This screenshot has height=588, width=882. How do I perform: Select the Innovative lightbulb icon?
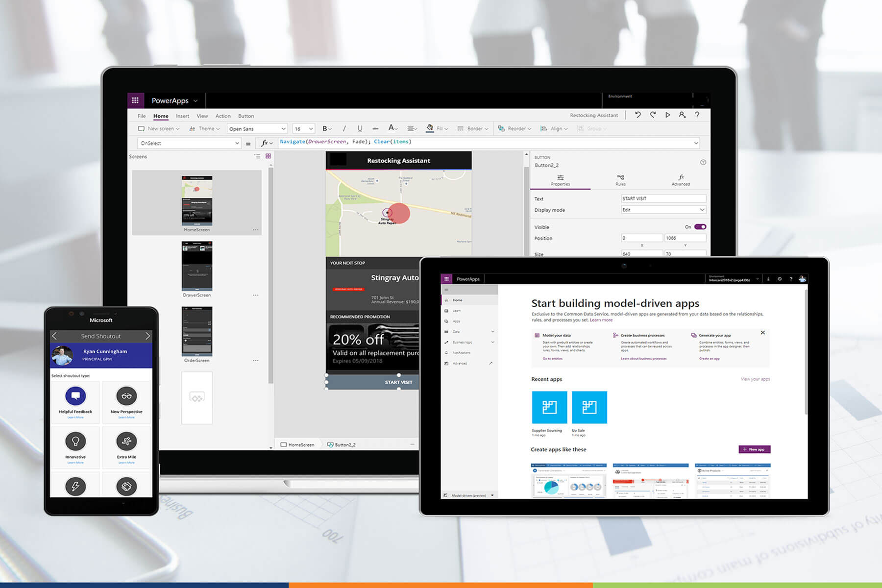(x=75, y=441)
